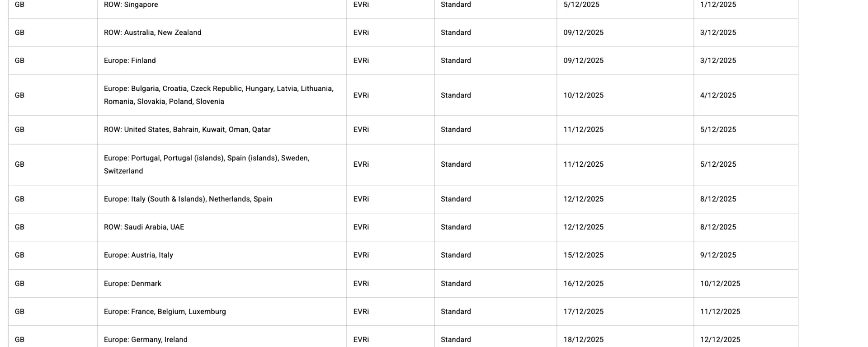Select the cell listing Bulgaria, Croatia, Czech Republic
This screenshot has height=347, width=868.
click(x=219, y=95)
